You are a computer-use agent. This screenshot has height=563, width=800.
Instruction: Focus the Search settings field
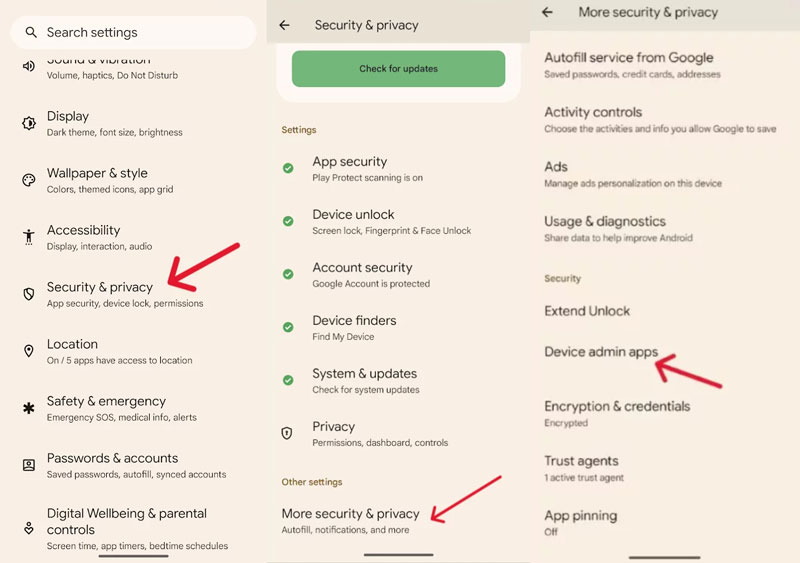point(133,32)
